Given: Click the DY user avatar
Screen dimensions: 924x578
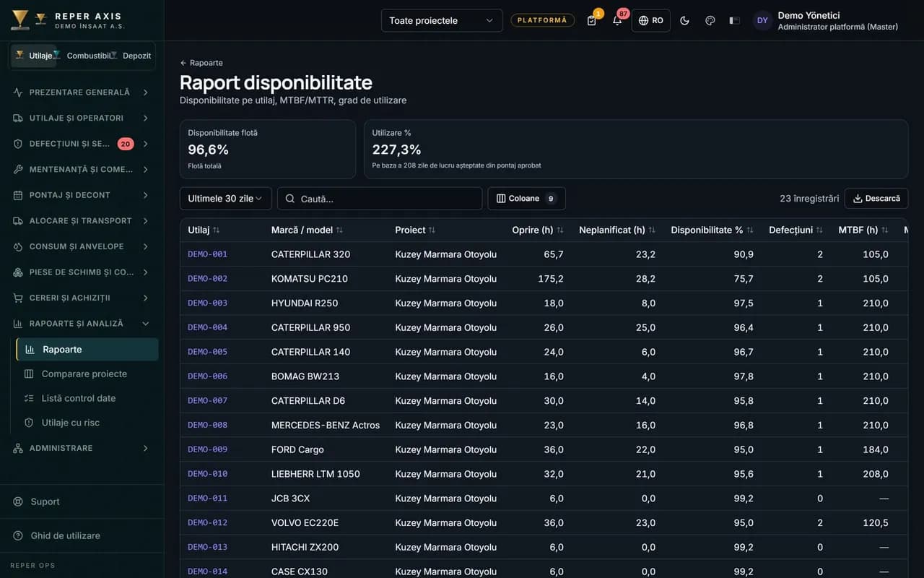Looking at the screenshot, I should coord(762,20).
